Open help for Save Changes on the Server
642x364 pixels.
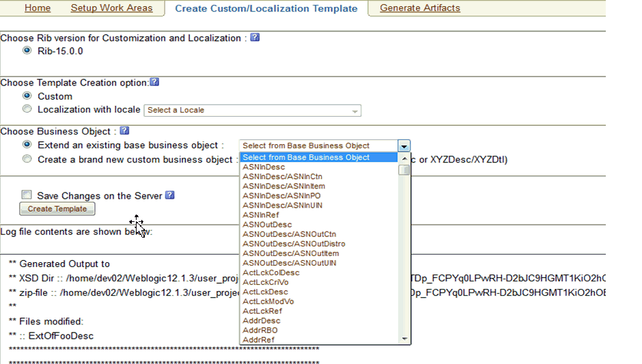(x=170, y=195)
